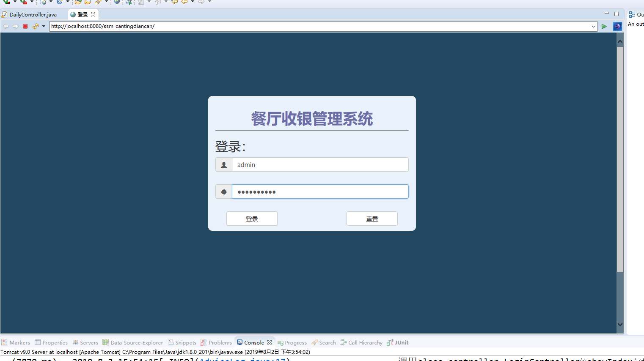Viewport: 644px width, 361px height.
Task: Click the vertical scrollbar thumb of the page
Action: click(x=620, y=159)
